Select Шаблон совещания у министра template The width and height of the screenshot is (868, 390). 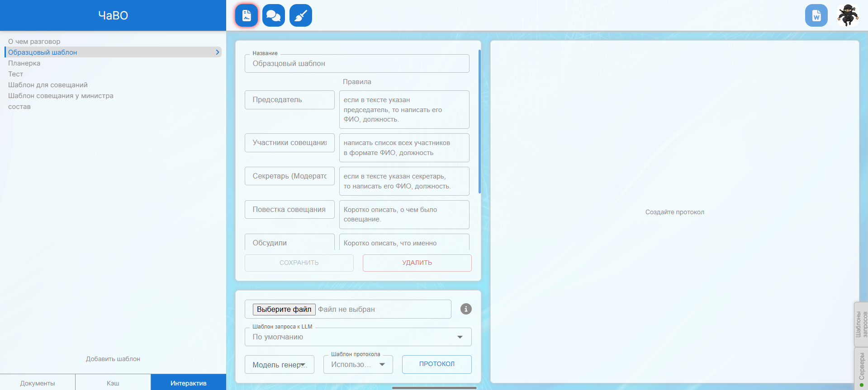61,96
